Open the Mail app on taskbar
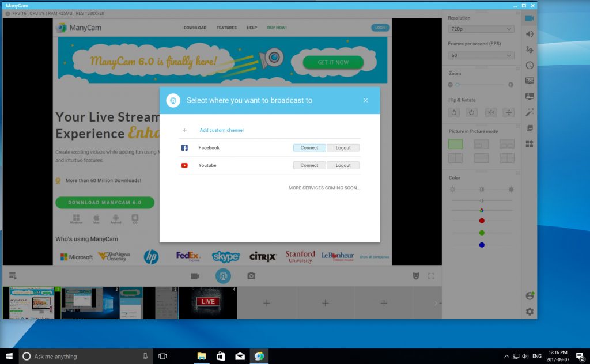 pyautogui.click(x=240, y=356)
